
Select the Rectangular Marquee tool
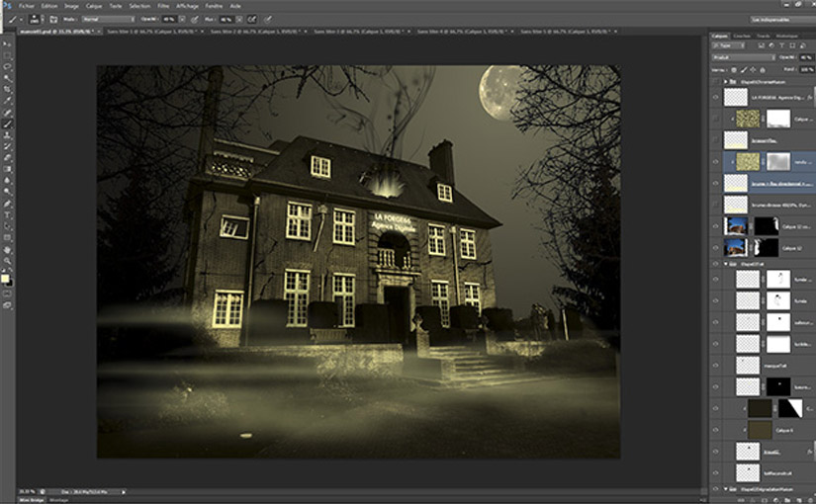click(x=7, y=55)
